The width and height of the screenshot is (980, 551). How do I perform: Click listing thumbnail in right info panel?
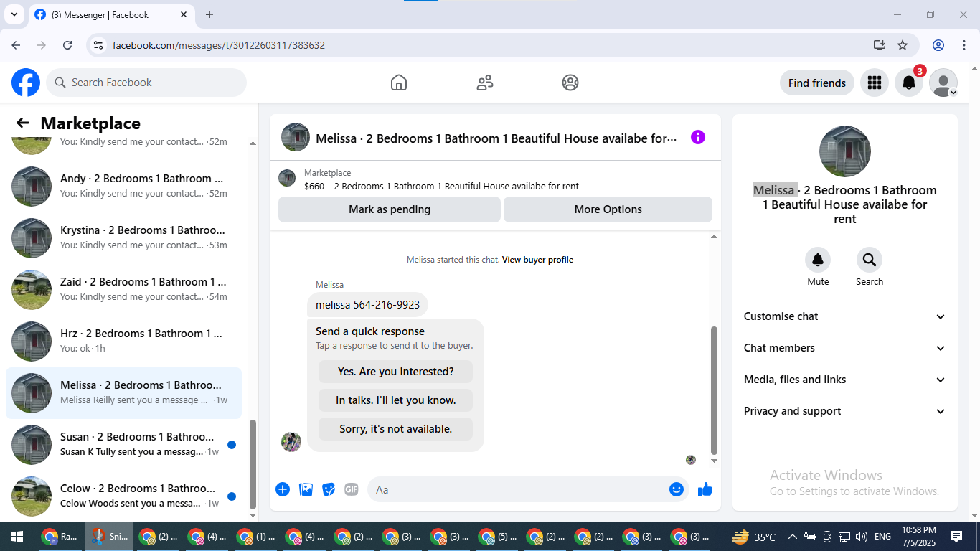coord(845,151)
